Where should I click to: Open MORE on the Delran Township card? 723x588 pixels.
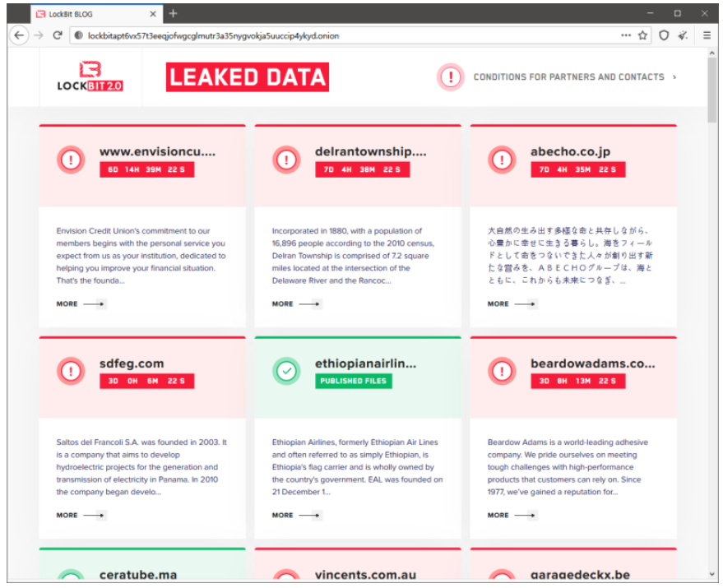coord(297,304)
